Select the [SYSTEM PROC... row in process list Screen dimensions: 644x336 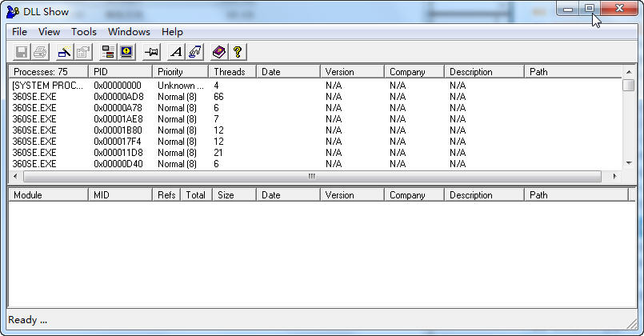point(47,85)
